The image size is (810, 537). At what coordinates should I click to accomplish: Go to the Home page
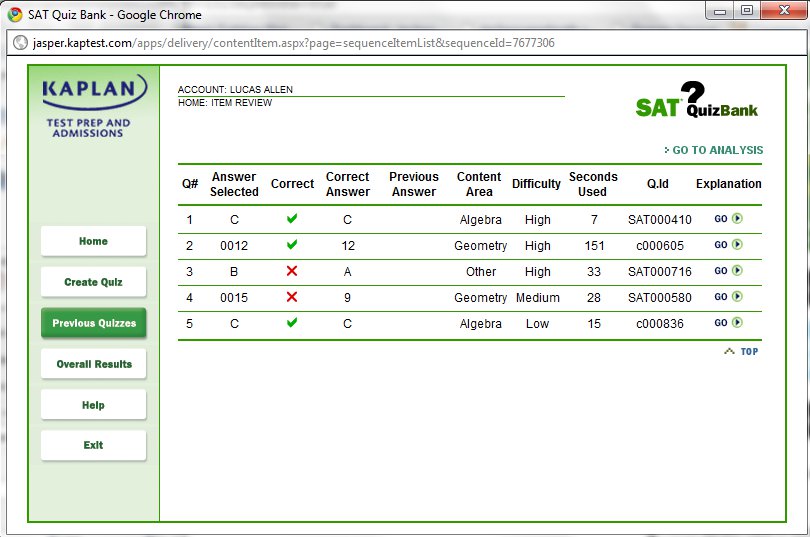94,241
